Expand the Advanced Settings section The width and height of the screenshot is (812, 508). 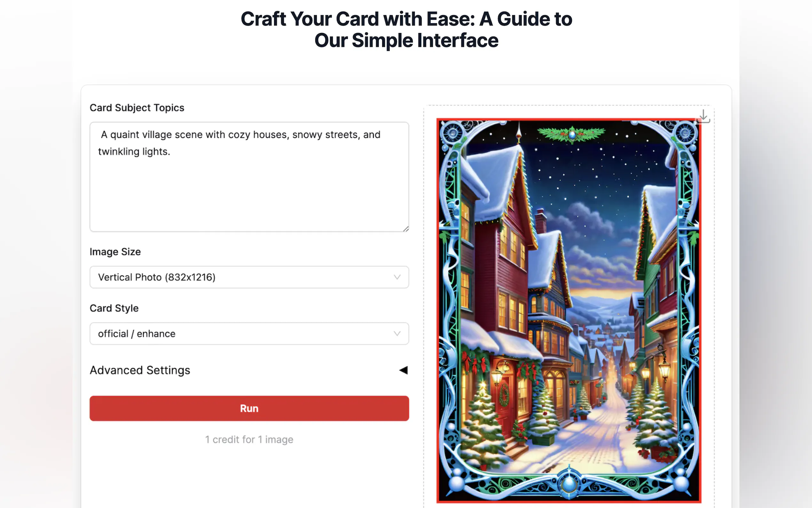tap(249, 370)
